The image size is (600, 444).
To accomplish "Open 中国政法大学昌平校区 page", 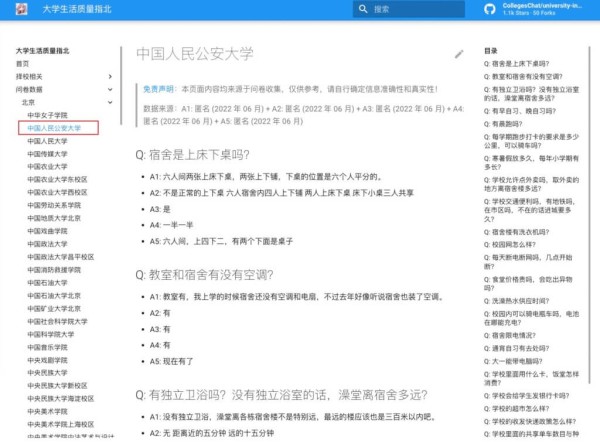I will point(61,257).
